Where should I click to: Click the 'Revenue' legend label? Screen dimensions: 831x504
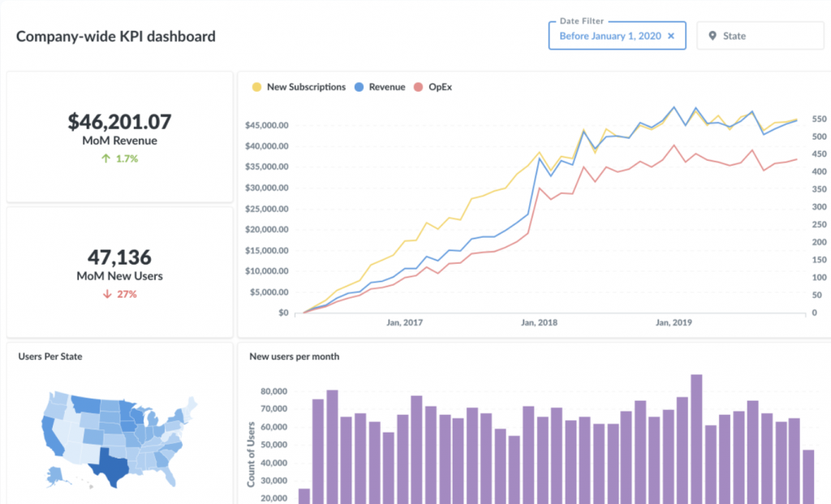tap(387, 87)
